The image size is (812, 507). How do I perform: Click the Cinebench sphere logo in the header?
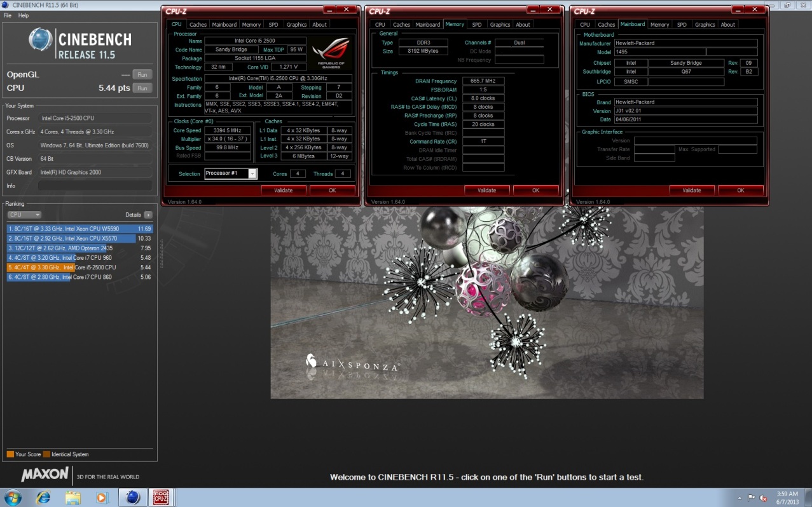(41, 39)
